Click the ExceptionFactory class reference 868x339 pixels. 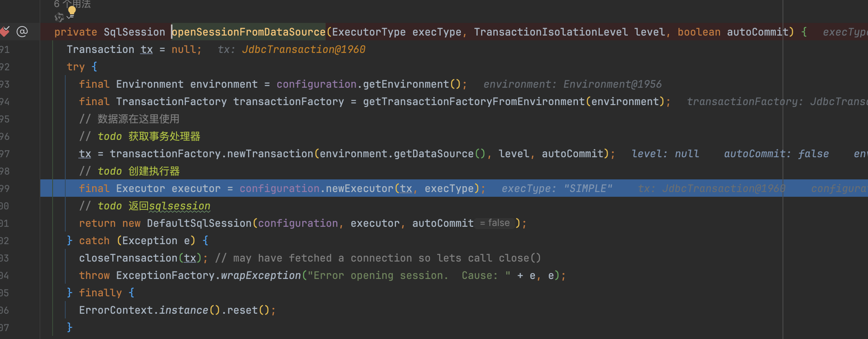pos(165,275)
